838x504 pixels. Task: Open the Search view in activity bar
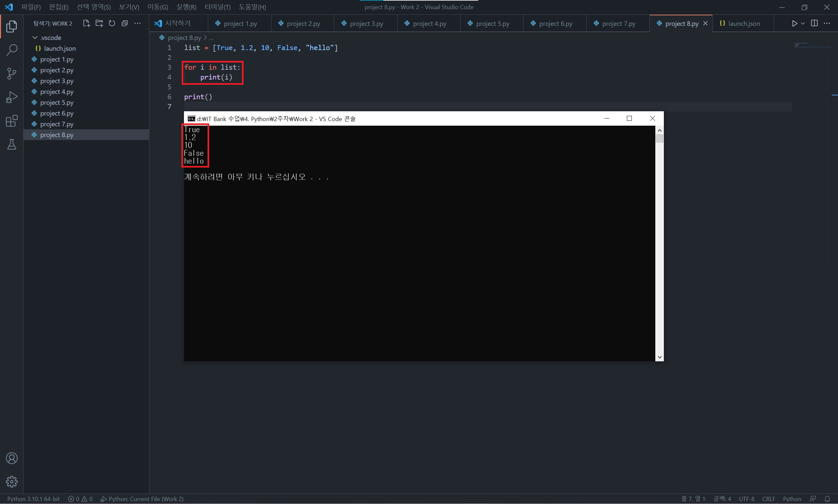11,50
